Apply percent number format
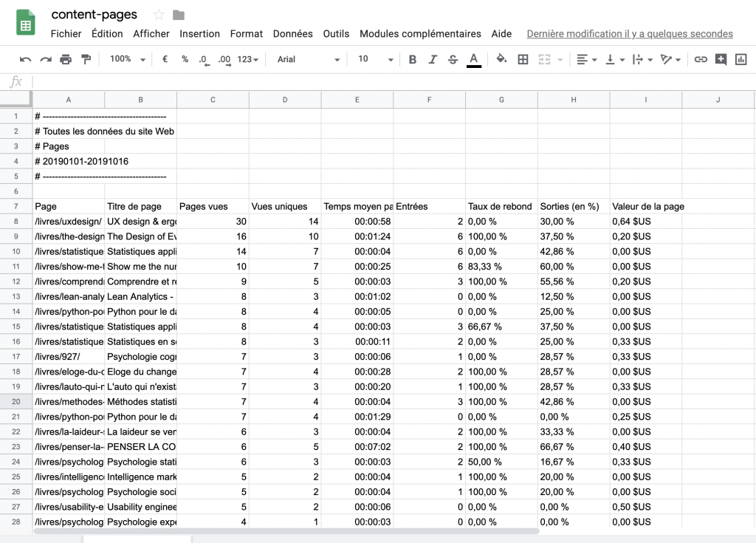The width and height of the screenshot is (756, 543). 185,59
